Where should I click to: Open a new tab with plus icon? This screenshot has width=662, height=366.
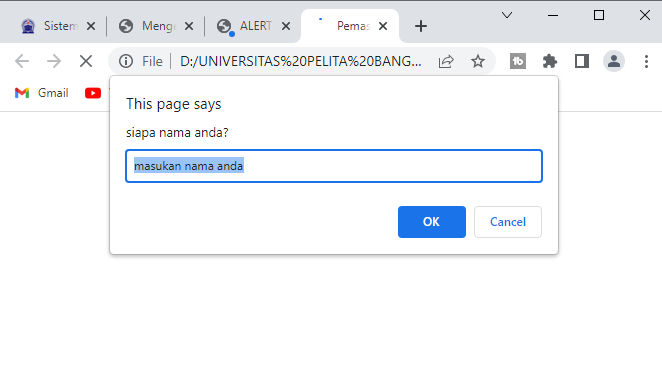coord(421,26)
